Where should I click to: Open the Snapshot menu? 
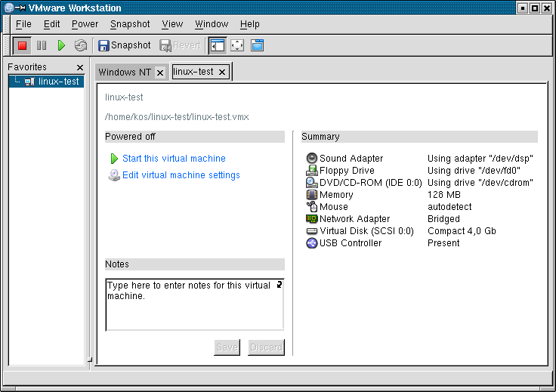click(130, 24)
